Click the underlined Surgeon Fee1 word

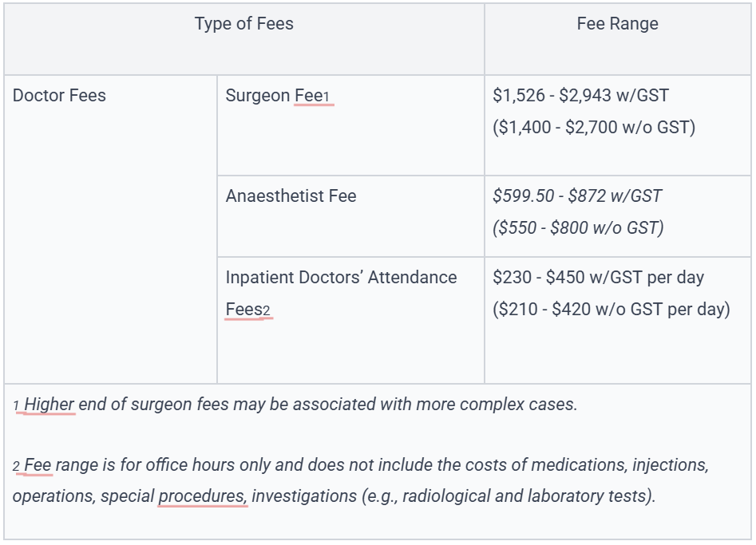pyautogui.click(x=314, y=96)
